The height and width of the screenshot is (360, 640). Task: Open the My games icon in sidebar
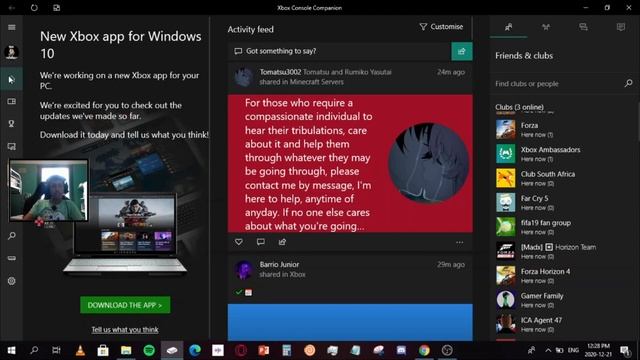tap(11, 101)
